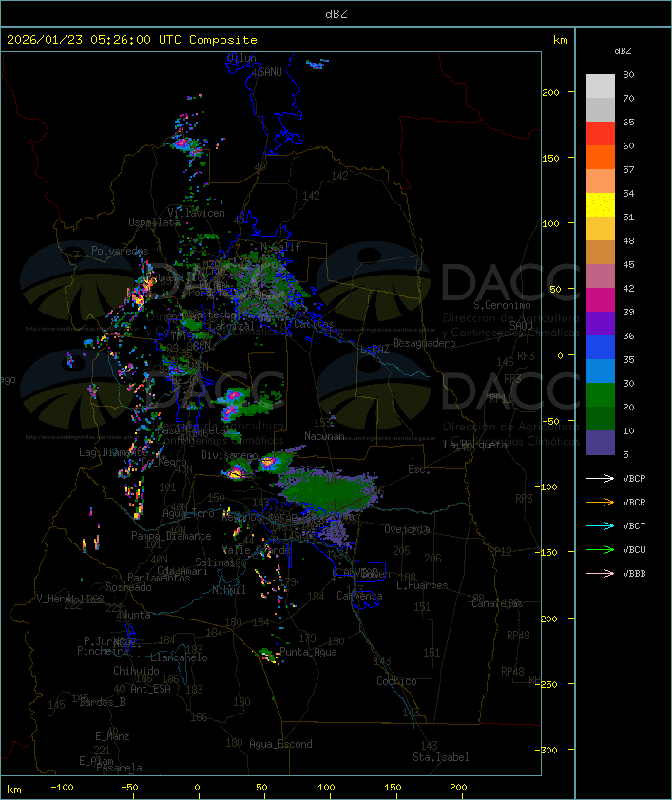
Task: Click the 150 tick on vertical axis
Action: (550, 158)
